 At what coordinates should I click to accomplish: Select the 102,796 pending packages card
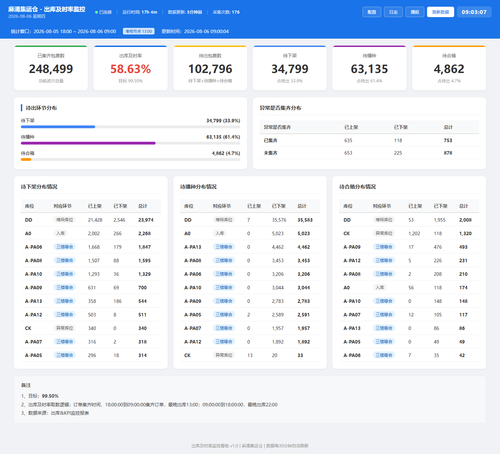pyautogui.click(x=210, y=68)
